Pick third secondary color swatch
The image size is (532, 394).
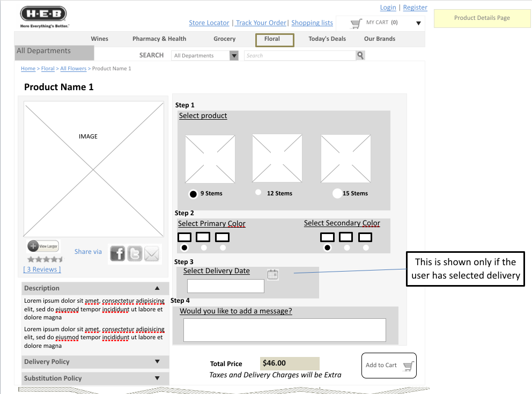365,237
